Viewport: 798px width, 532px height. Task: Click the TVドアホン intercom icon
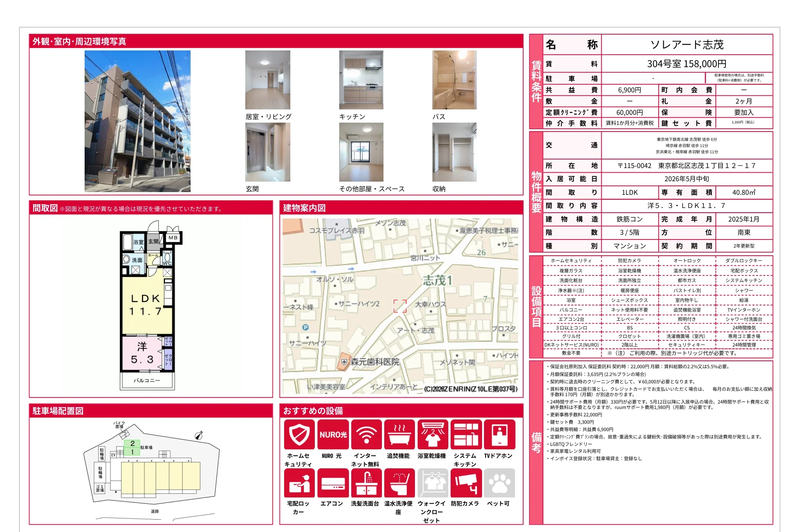click(x=499, y=434)
